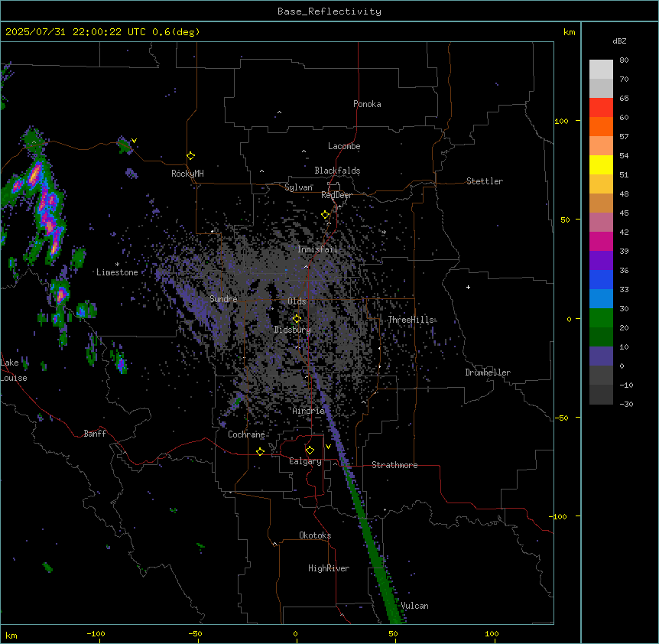
Task: Click the -30 value on dBZ legend
Action: tap(626, 404)
